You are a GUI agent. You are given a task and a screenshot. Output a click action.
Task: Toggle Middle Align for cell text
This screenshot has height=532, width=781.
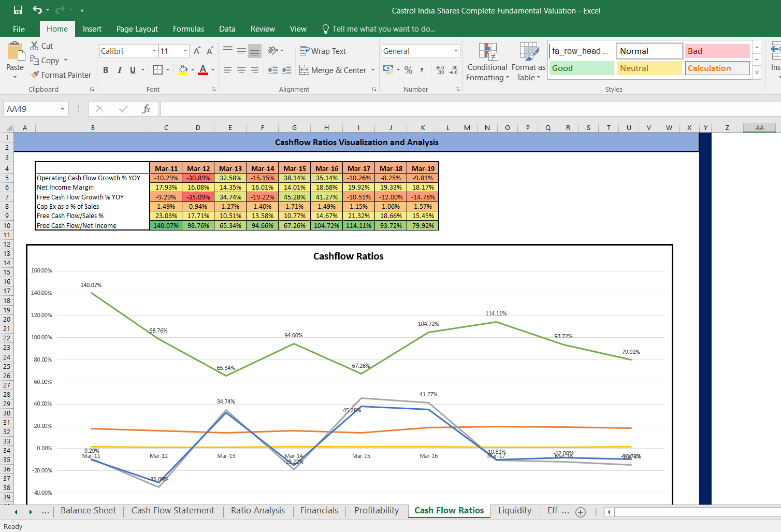point(241,51)
